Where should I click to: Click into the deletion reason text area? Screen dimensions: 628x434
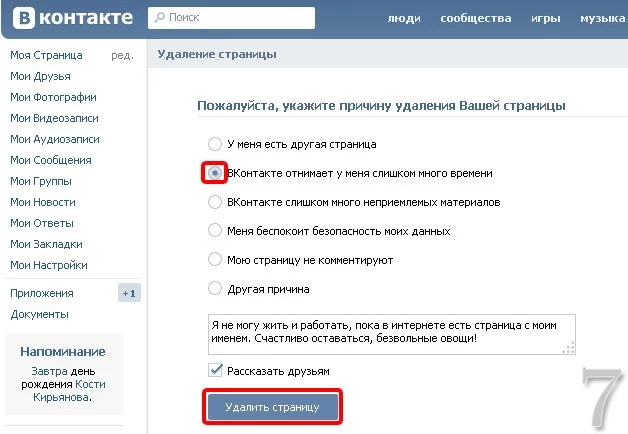tap(392, 335)
